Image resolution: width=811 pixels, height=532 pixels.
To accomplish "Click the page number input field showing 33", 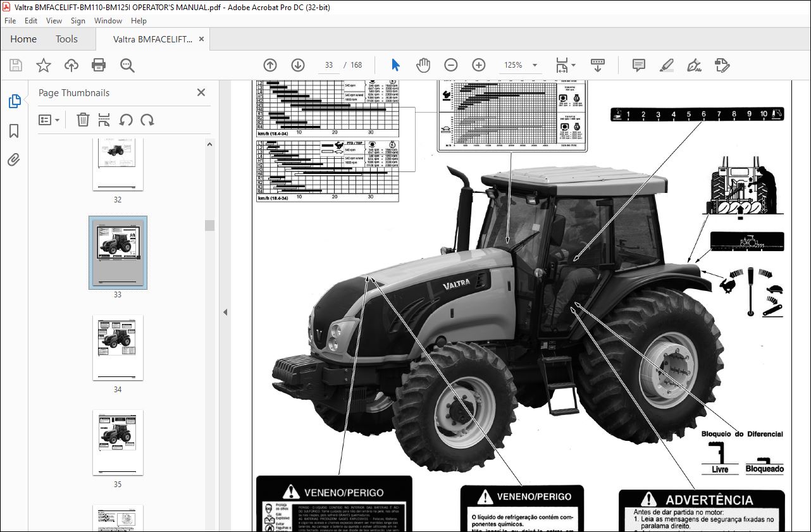I will (329, 65).
